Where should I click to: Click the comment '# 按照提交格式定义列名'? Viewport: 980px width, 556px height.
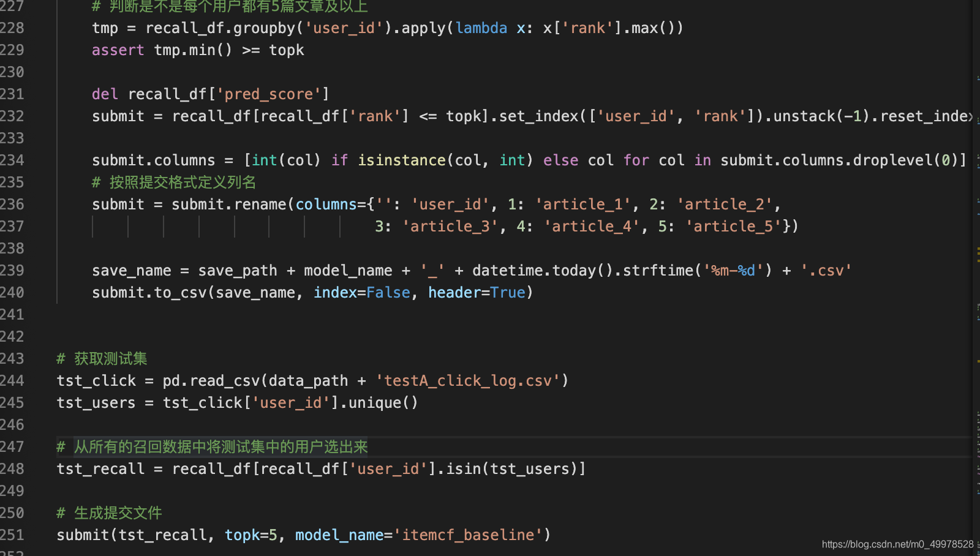[174, 182]
